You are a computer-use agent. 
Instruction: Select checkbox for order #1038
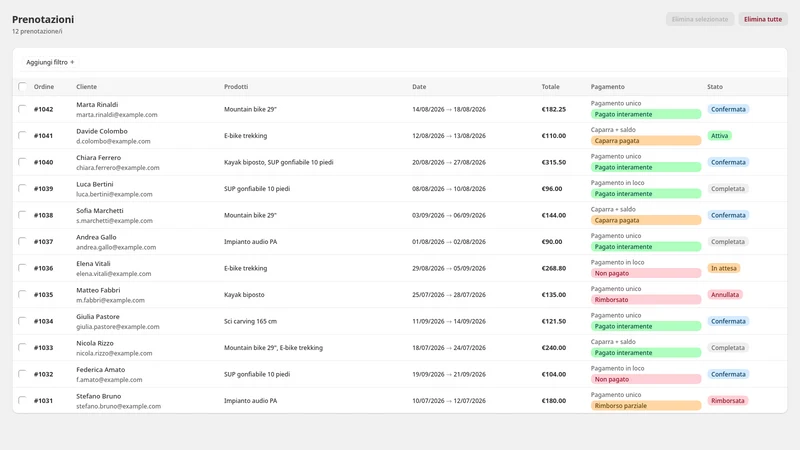22,215
